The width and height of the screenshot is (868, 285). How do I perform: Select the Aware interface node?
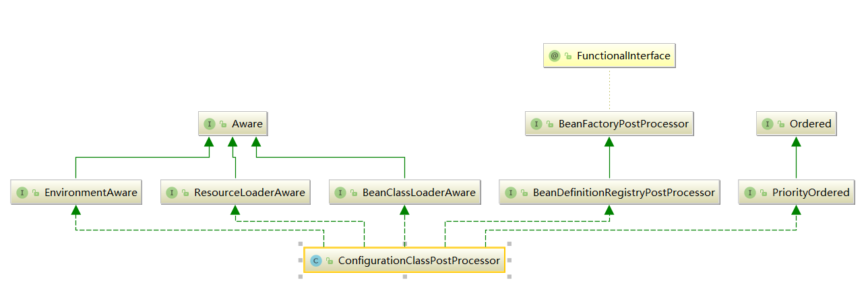(233, 124)
